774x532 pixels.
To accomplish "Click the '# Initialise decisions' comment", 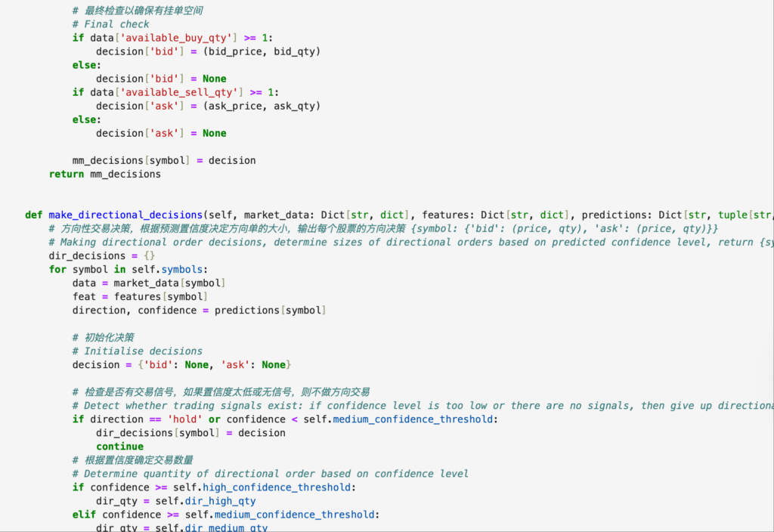I will 138,351.
